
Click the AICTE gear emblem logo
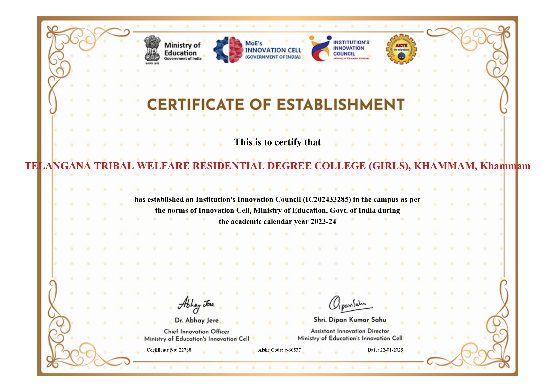click(401, 49)
